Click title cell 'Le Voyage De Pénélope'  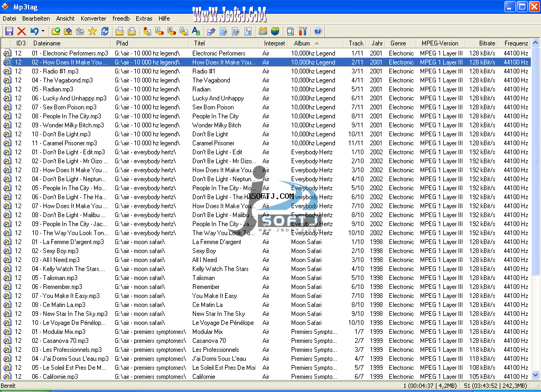point(223,323)
